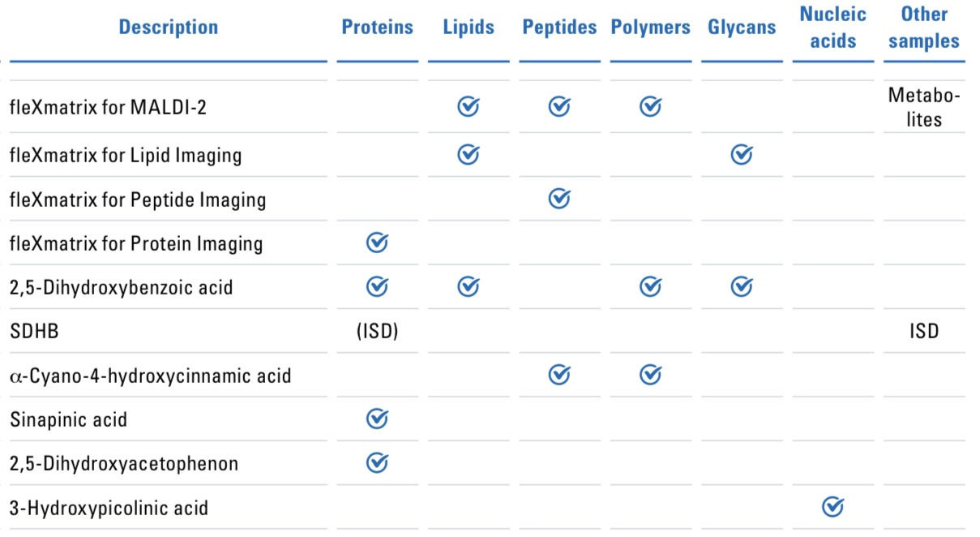Click the (ISD) entry under Proteins
This screenshot has width=980, height=537.
[x=377, y=331]
